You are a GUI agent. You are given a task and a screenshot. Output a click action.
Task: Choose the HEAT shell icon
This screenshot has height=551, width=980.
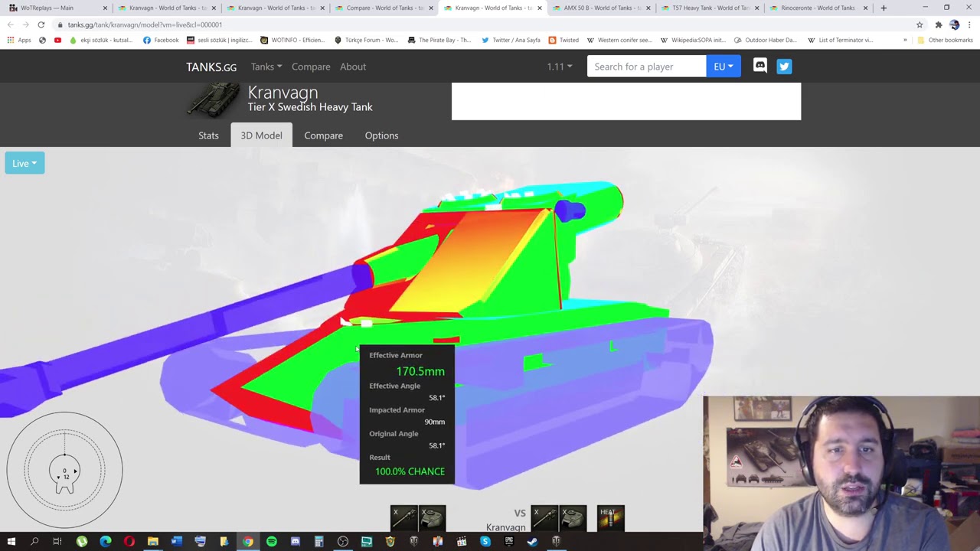click(x=610, y=517)
